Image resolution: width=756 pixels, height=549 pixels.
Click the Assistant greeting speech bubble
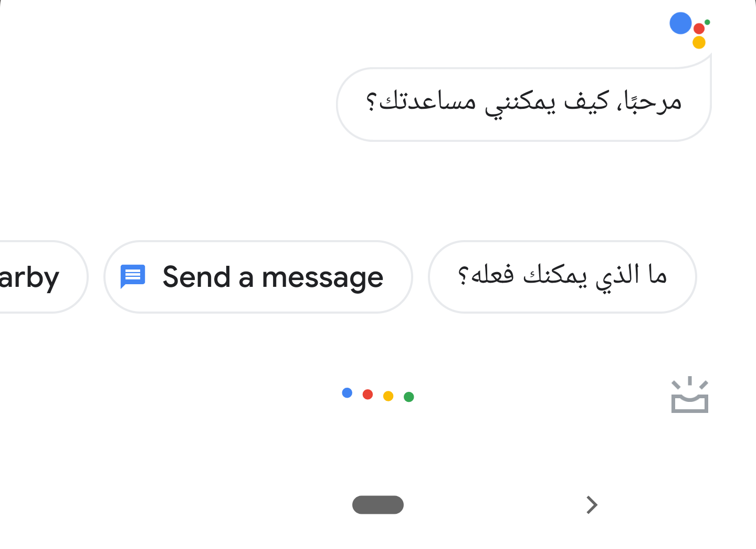pos(523,104)
